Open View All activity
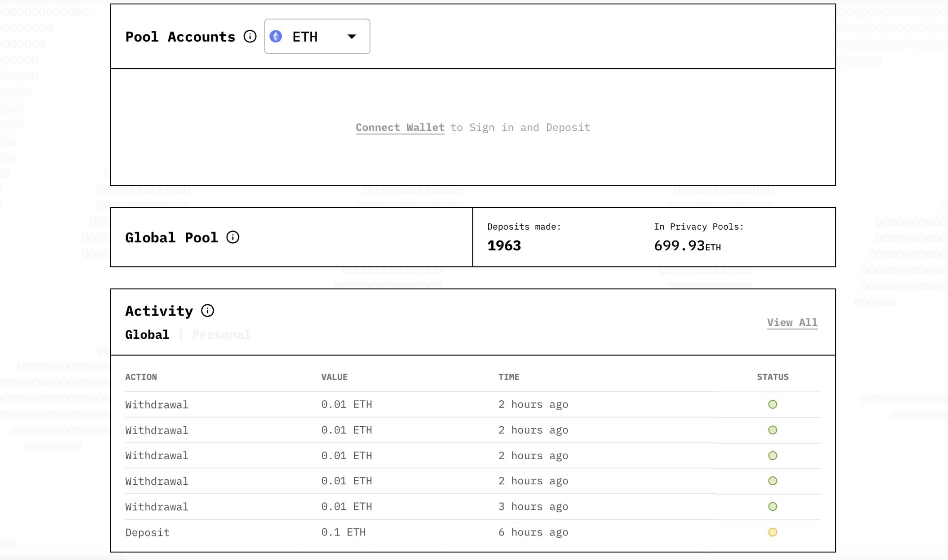 (x=792, y=323)
